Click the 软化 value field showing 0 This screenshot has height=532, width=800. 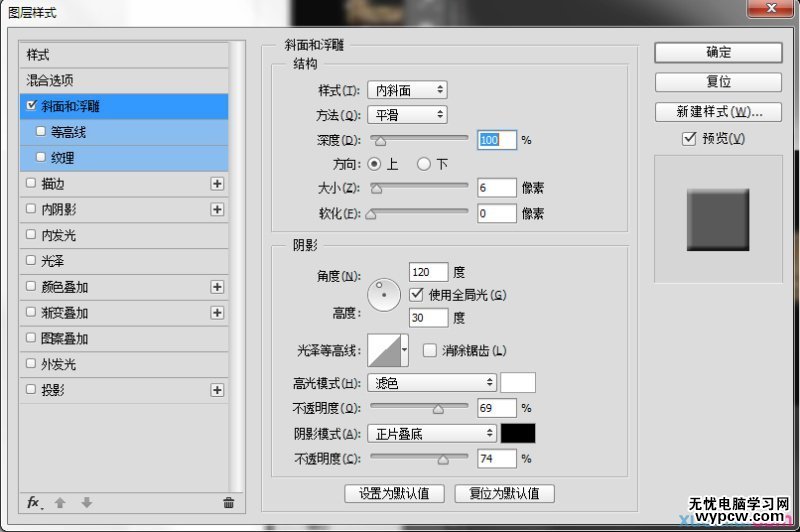(x=497, y=213)
